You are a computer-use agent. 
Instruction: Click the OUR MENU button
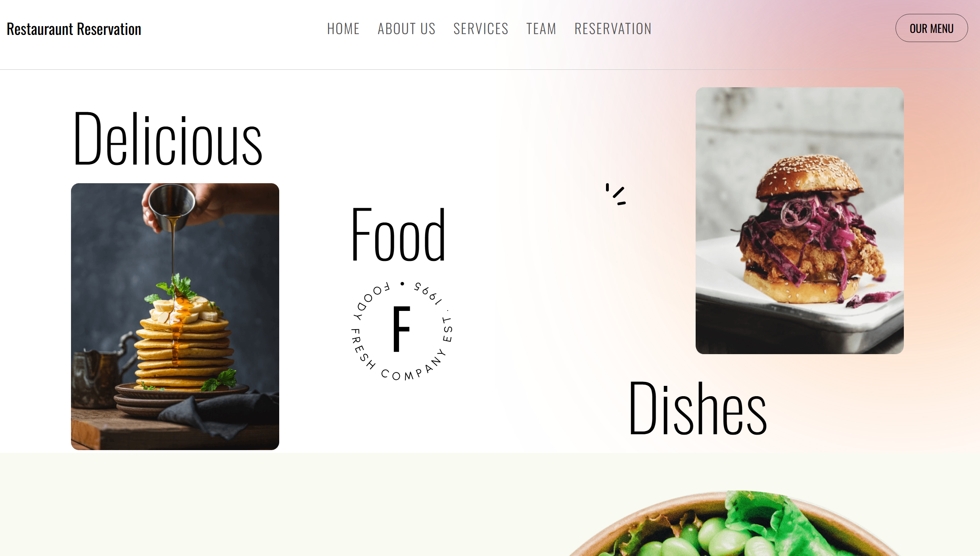[x=931, y=28]
